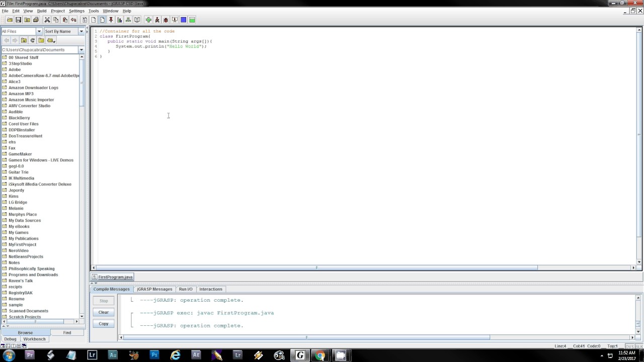Image resolution: width=644 pixels, height=362 pixels.
Task: Click the Clear button in messages
Action: (x=104, y=312)
